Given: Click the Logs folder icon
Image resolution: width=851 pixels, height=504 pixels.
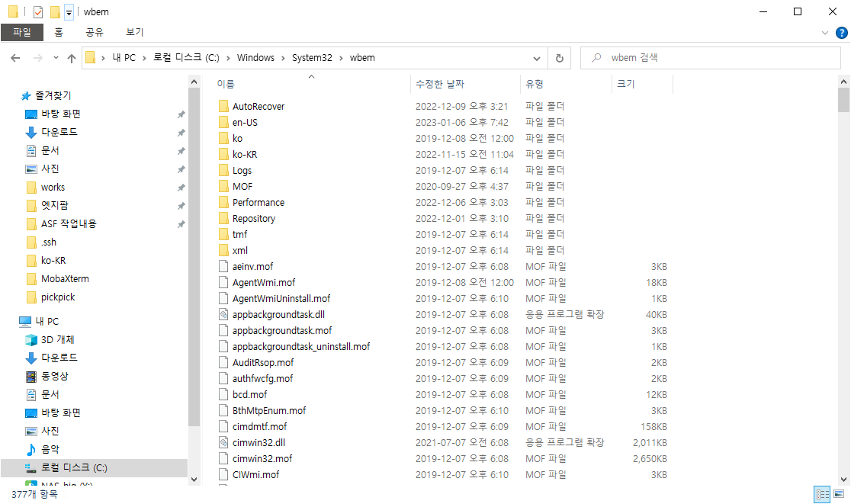Looking at the screenshot, I should pyautogui.click(x=223, y=170).
